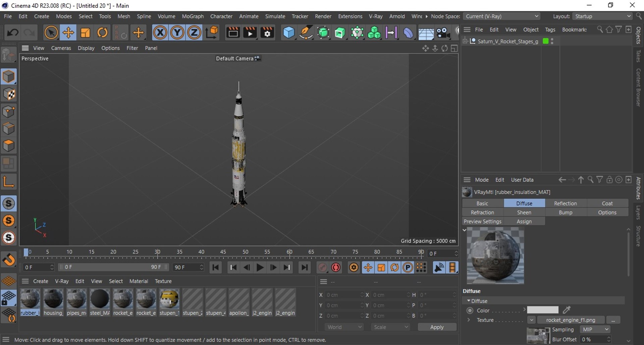Open the Camera object icon
This screenshot has width=644, height=345.
click(x=443, y=33)
